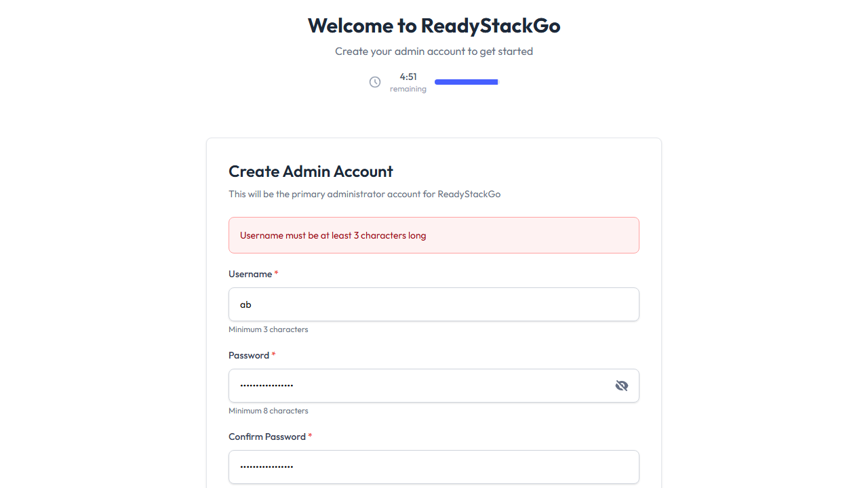Click the "4:51 remaining" timer text
868x488 pixels.
click(408, 82)
